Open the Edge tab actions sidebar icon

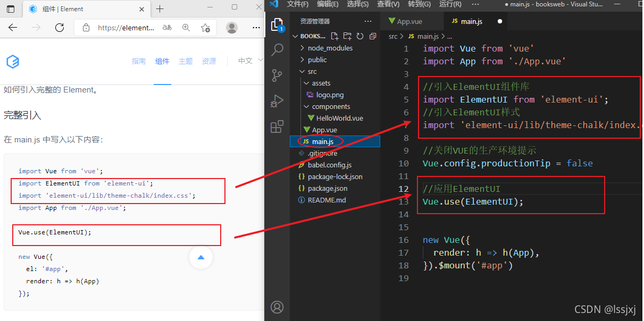11,9
